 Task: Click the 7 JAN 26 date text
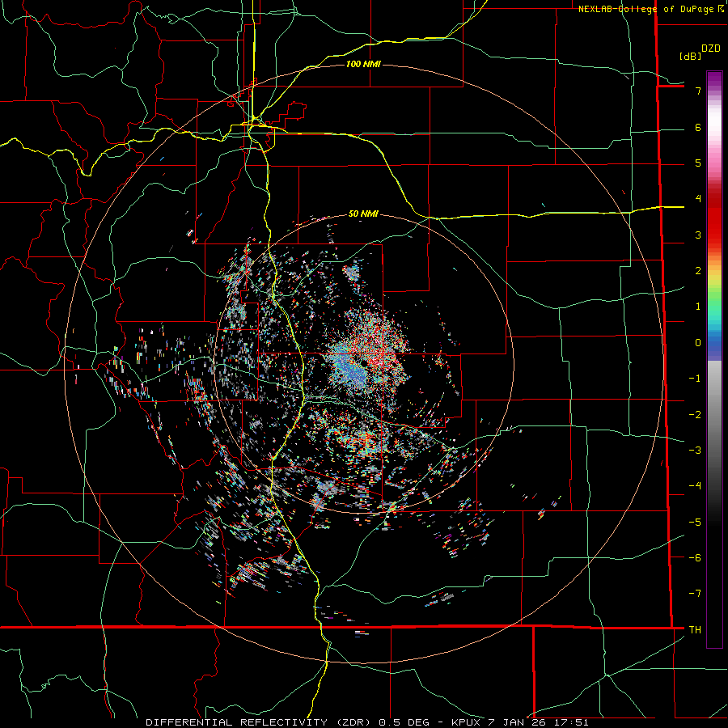pyautogui.click(x=516, y=722)
